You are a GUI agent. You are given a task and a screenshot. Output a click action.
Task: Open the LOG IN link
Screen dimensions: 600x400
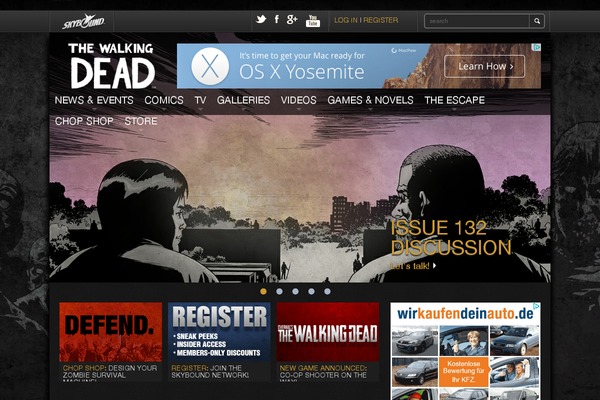[346, 20]
